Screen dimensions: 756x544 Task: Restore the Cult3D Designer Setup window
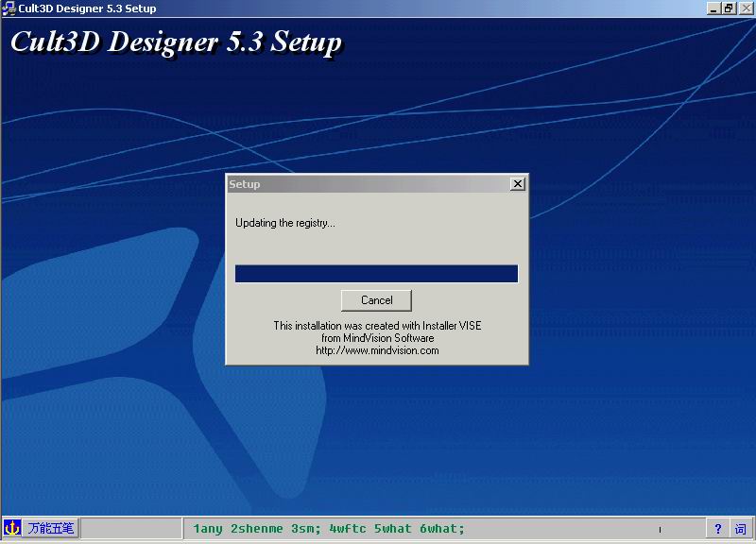click(729, 8)
